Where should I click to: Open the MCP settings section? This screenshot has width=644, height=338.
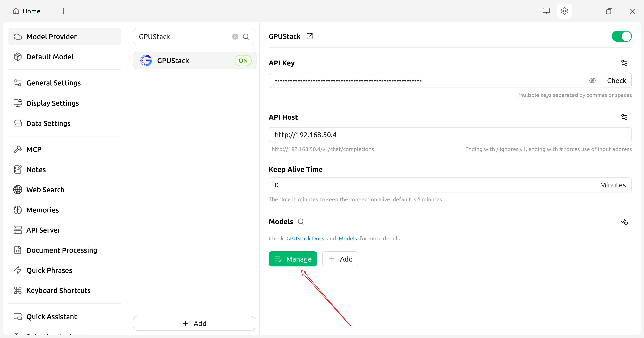[x=34, y=149]
